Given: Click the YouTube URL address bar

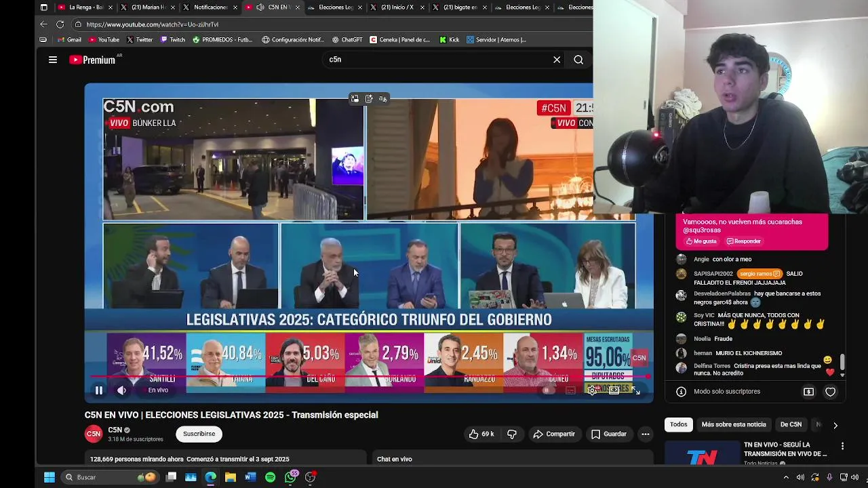Looking at the screenshot, I should coord(332,24).
